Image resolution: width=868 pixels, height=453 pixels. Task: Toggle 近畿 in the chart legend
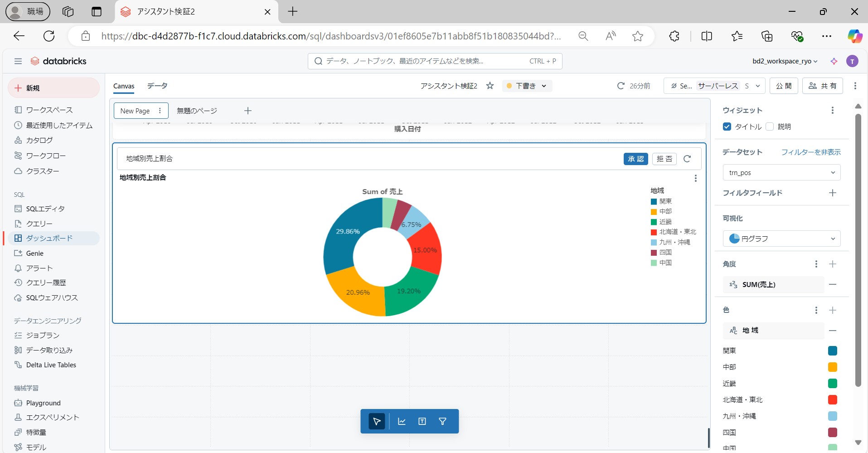[x=661, y=222]
